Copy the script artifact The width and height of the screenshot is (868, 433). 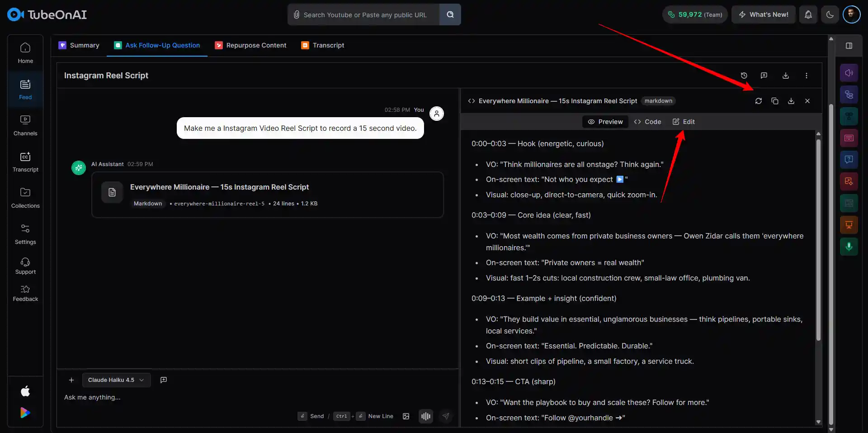[775, 101]
